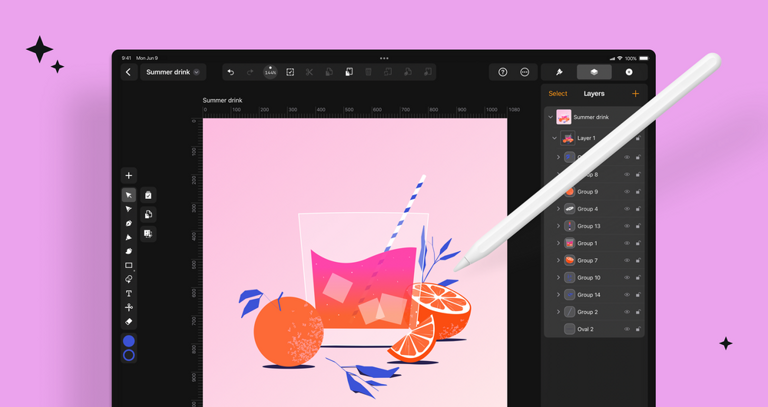The width and height of the screenshot is (768, 407).
Task: Select the Group 14 layer row
Action: (x=594, y=295)
